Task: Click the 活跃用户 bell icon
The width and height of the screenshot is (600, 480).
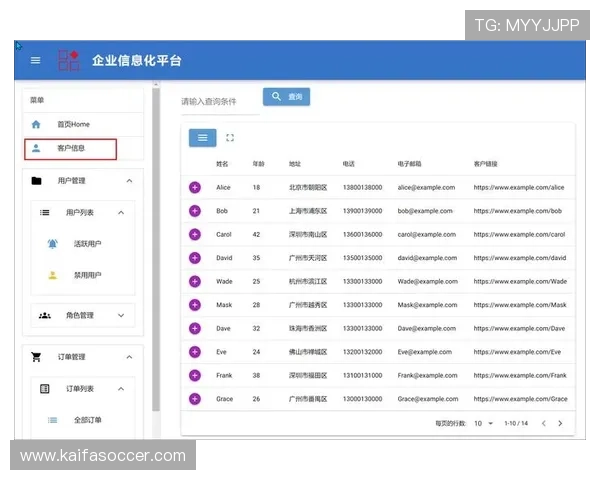Action: (x=52, y=244)
